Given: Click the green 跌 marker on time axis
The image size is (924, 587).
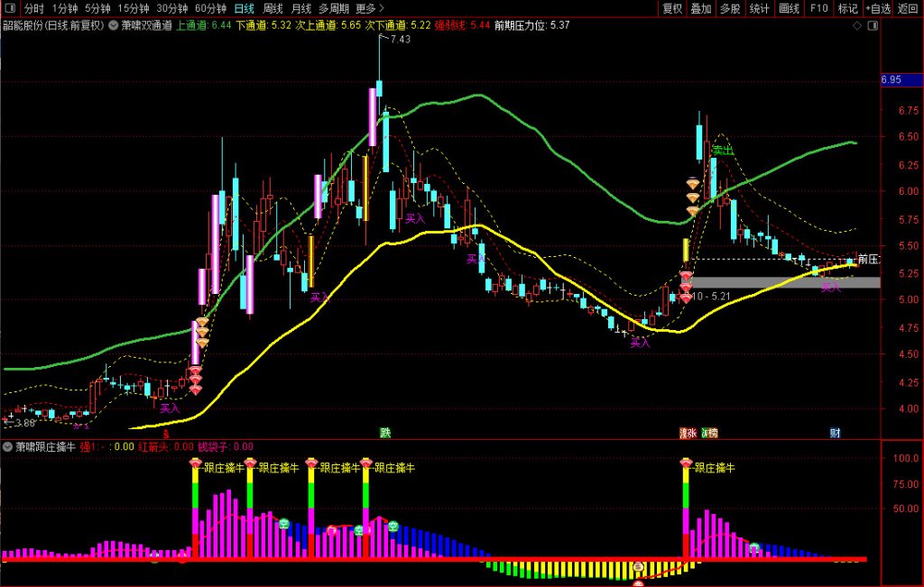Looking at the screenshot, I should [x=385, y=433].
